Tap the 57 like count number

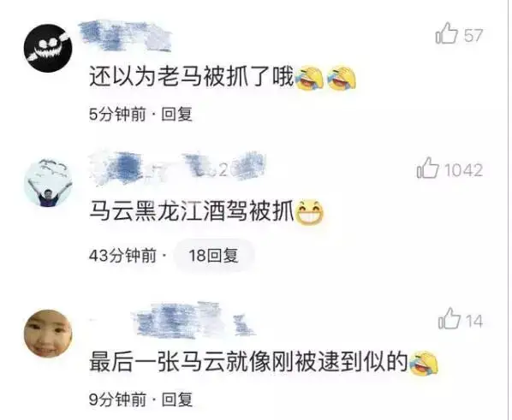tap(473, 35)
